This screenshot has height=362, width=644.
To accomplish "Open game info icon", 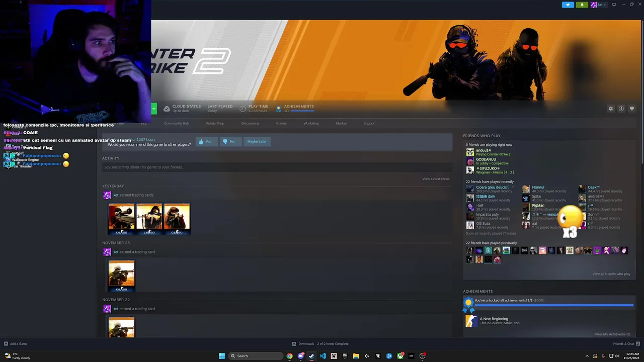I will pos(621,109).
